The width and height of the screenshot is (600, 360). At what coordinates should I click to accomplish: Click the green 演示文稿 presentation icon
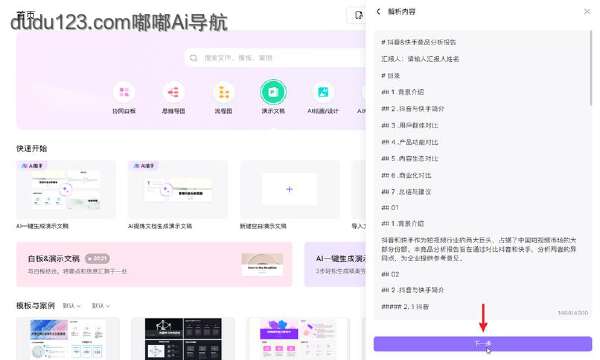pyautogui.click(x=273, y=92)
